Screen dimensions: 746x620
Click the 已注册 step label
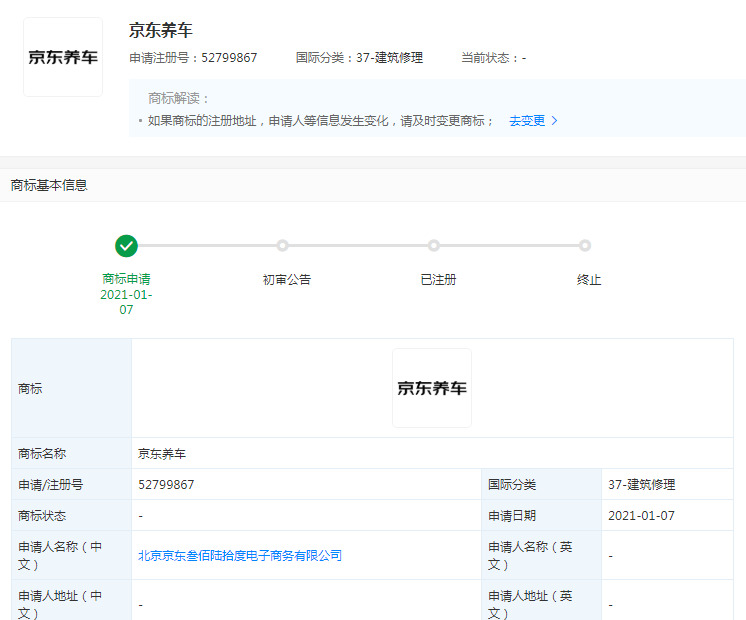pos(438,280)
